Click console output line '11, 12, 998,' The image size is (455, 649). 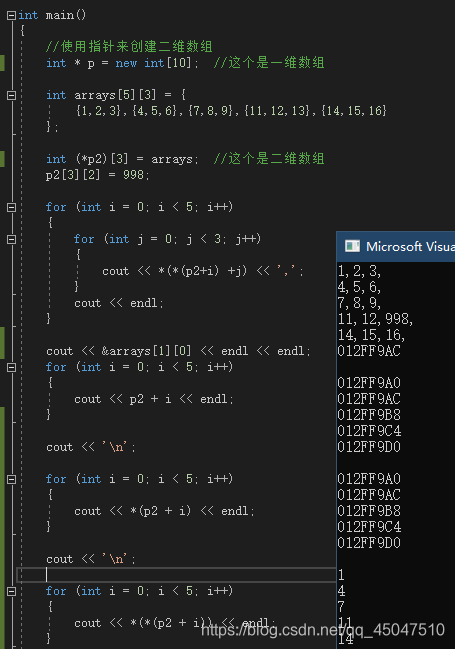375,319
